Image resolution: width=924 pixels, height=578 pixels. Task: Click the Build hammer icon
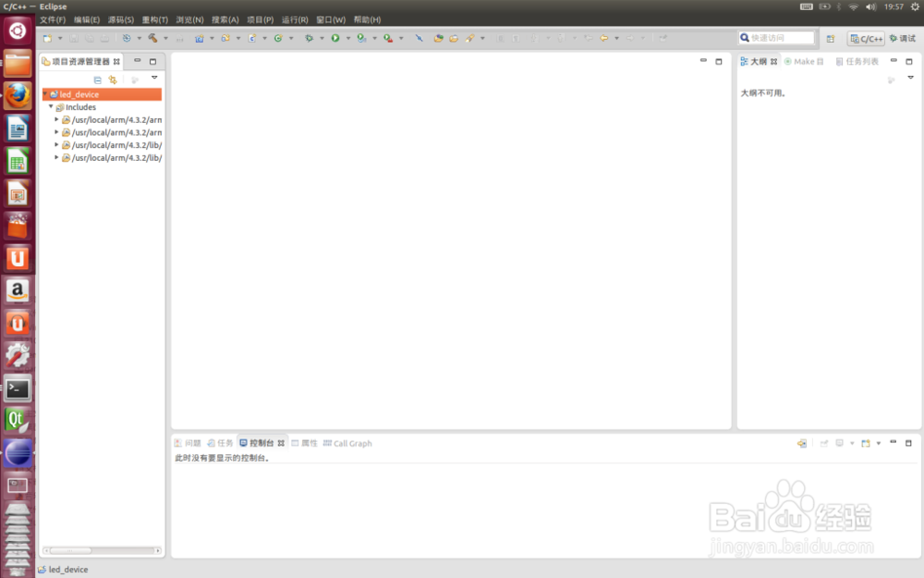click(x=152, y=38)
